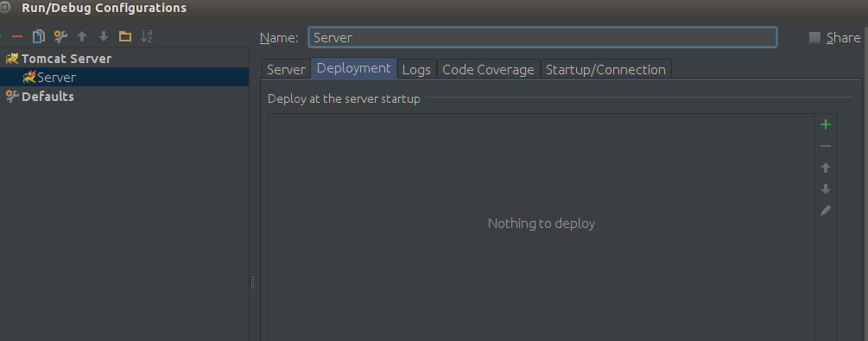The height and width of the screenshot is (341, 868).
Task: Click the 'Nothing to deploy' text
Action: pos(542,223)
